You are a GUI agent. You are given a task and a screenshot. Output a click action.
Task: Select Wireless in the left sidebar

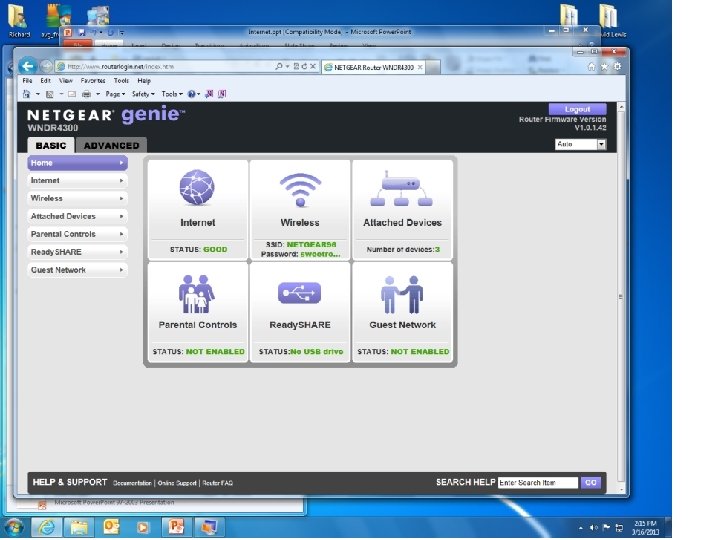[78, 198]
